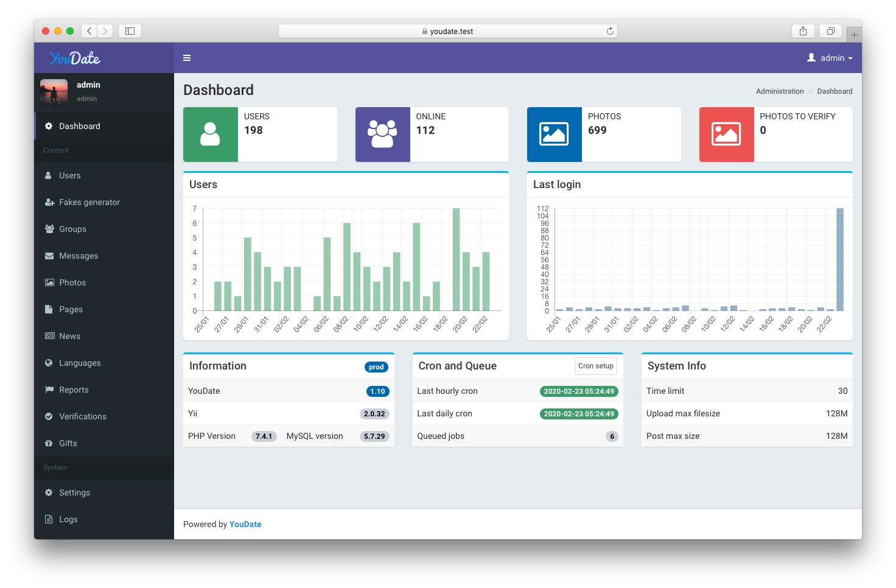Go to Messages in sidebar
896x588 pixels.
tap(78, 256)
